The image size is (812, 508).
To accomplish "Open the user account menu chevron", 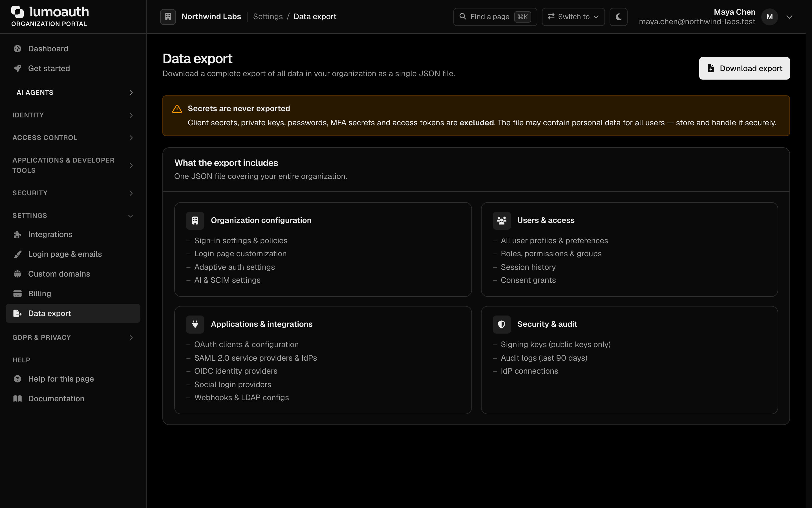I will [x=789, y=17].
